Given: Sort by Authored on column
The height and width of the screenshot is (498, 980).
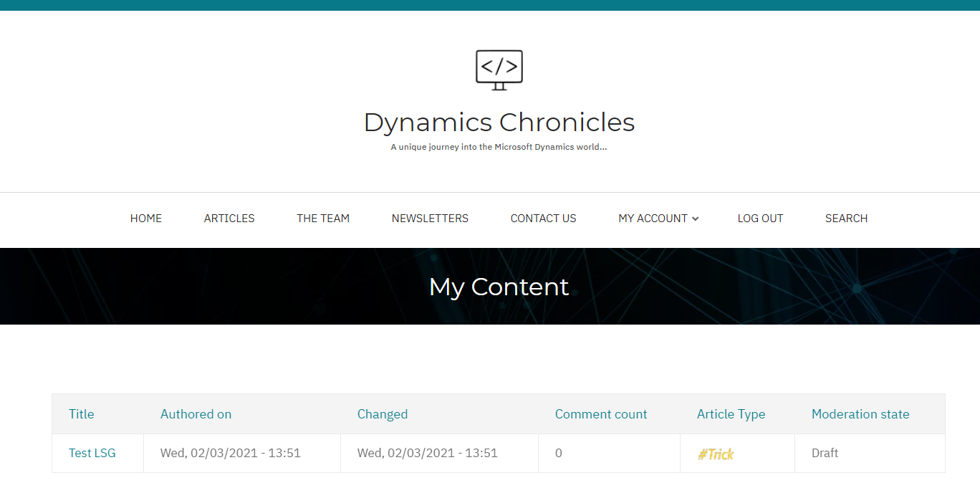Looking at the screenshot, I should click(196, 414).
